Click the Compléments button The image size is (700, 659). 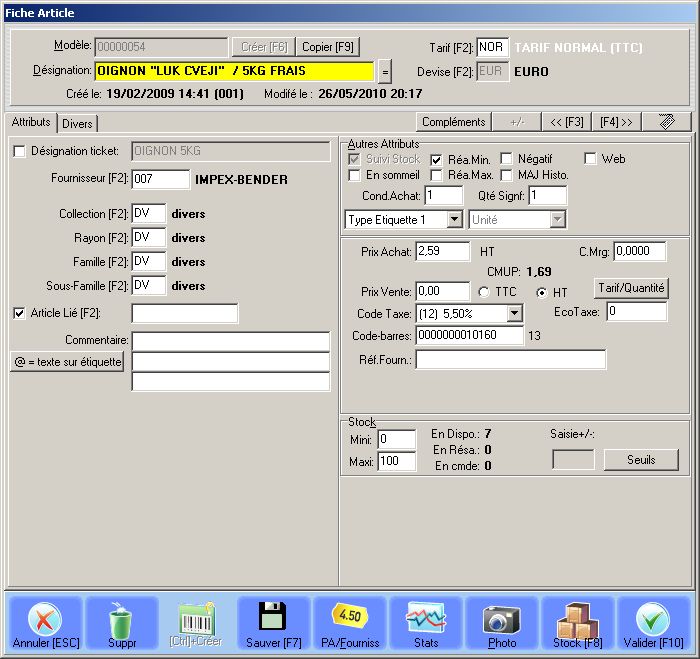454,121
